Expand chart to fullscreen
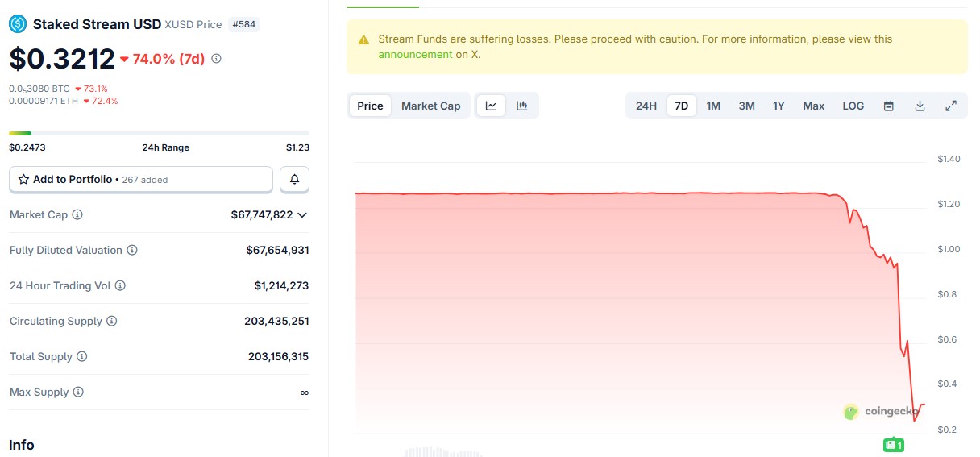Image resolution: width=980 pixels, height=457 pixels. (951, 106)
